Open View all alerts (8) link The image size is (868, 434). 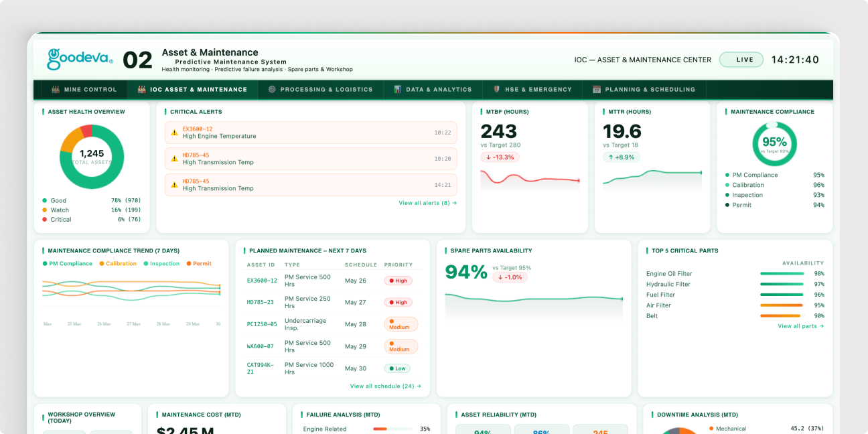(x=427, y=203)
